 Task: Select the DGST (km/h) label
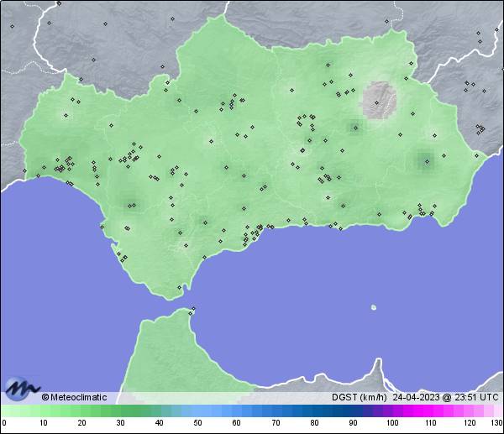[360, 397]
